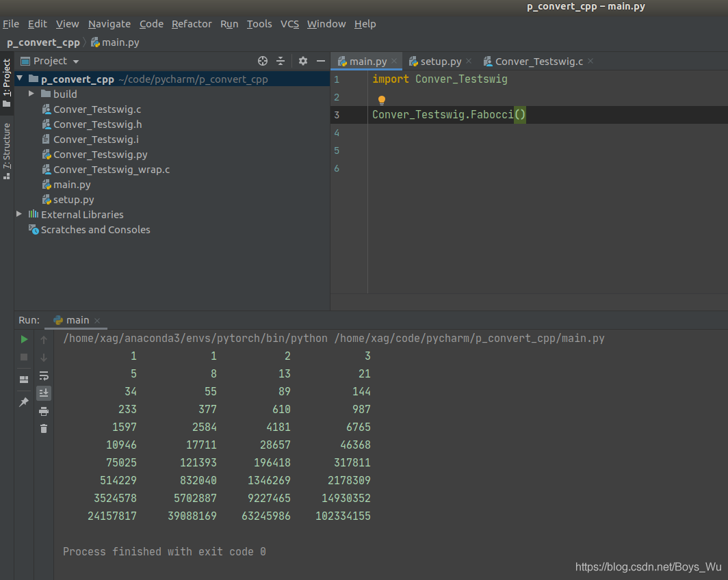The width and height of the screenshot is (728, 580).
Task: Click the stop process square icon
Action: 24,357
